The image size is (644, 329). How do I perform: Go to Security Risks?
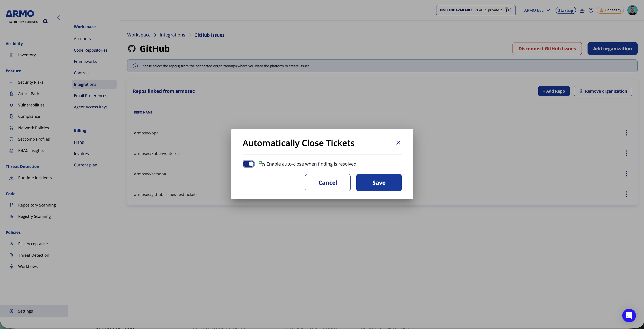pyautogui.click(x=30, y=82)
